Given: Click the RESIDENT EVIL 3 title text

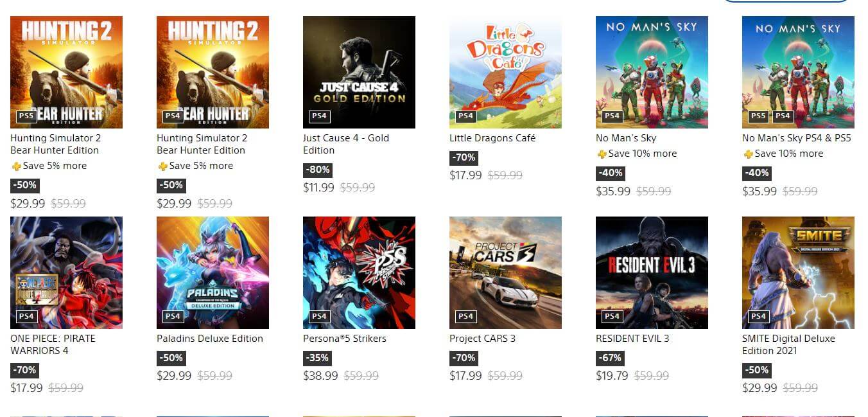Looking at the screenshot, I should (632, 339).
